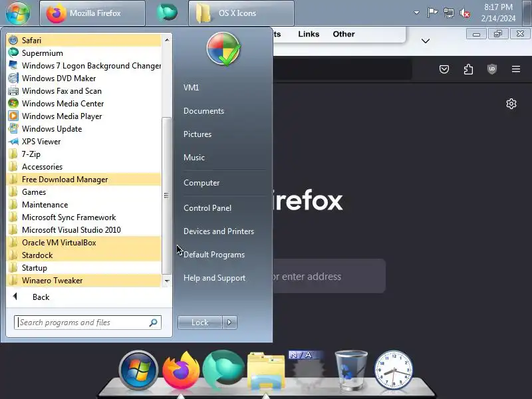Open the Startup folder

point(84,268)
